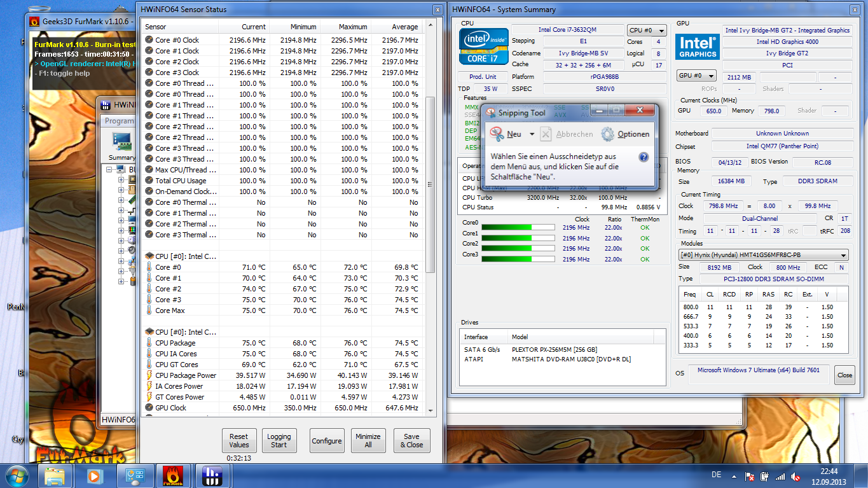This screenshot has height=488, width=868.
Task: Click the thermometer icon beside Core Max
Action: point(149,310)
